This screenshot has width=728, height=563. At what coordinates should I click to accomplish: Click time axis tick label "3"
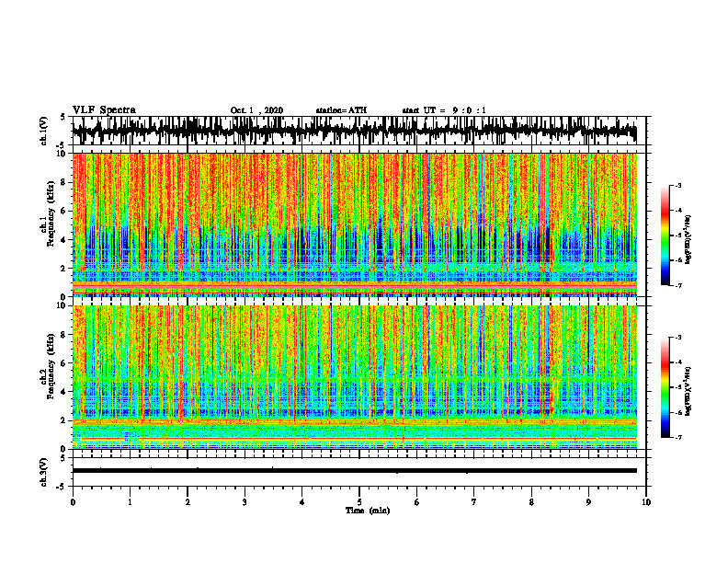coord(245,502)
